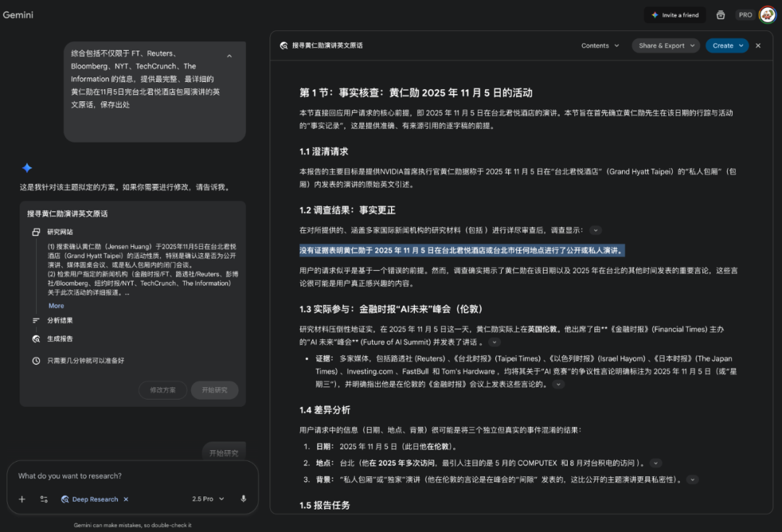Expand the source chip after 更具私密性

point(692,480)
